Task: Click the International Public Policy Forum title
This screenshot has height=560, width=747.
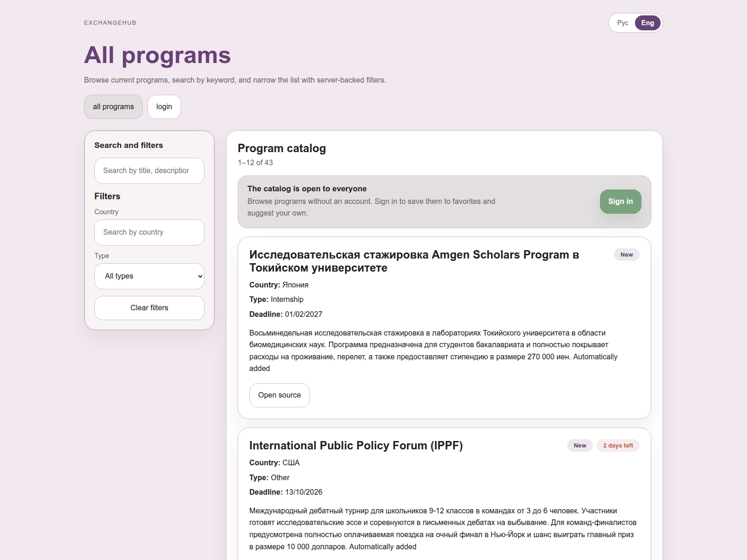Action: pos(356,446)
